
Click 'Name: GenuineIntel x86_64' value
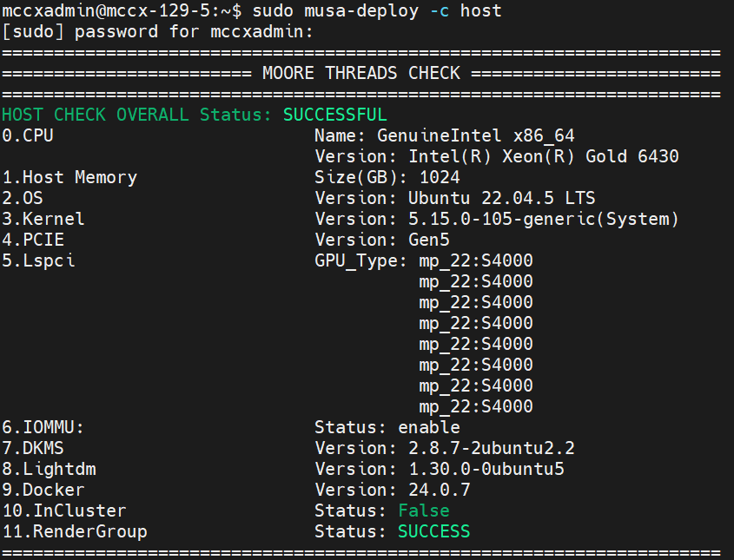pyautogui.click(x=444, y=135)
